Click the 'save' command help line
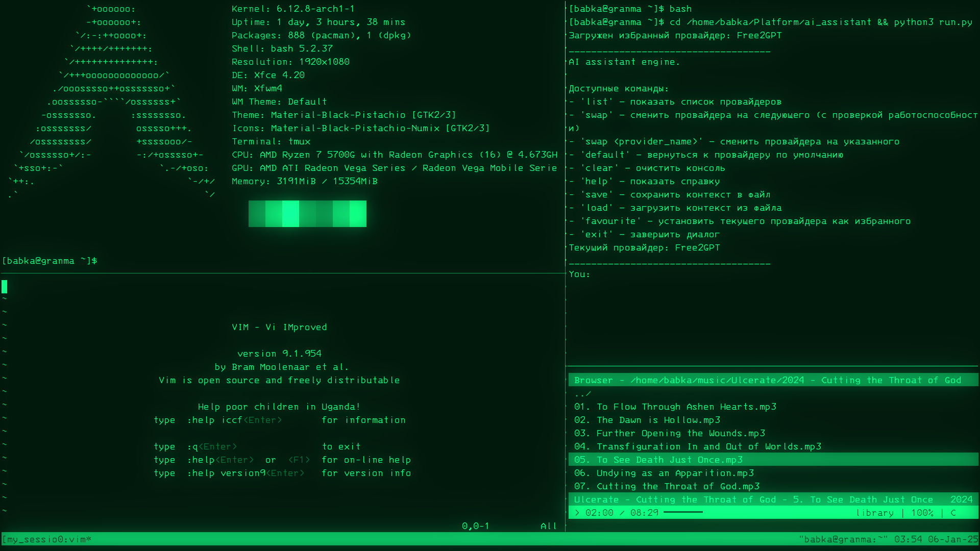The height and width of the screenshot is (551, 980). [x=669, y=194]
